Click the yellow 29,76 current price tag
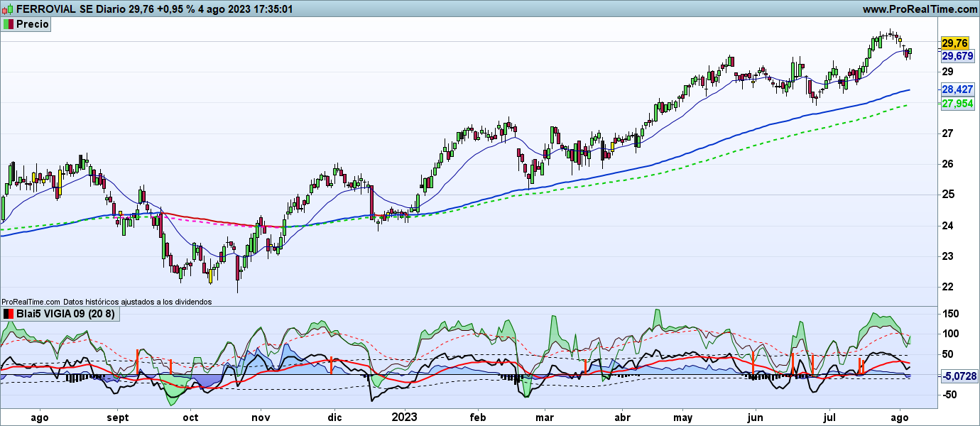The width and height of the screenshot is (980, 426). pyautogui.click(x=954, y=43)
